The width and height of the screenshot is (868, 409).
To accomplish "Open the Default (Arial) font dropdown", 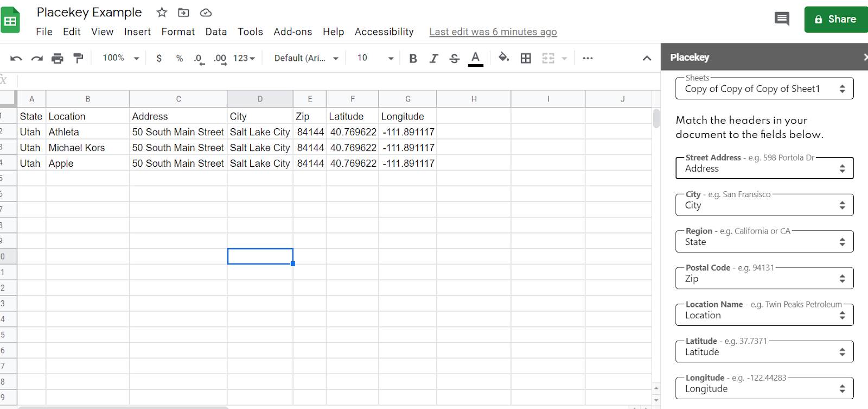I will click(306, 58).
